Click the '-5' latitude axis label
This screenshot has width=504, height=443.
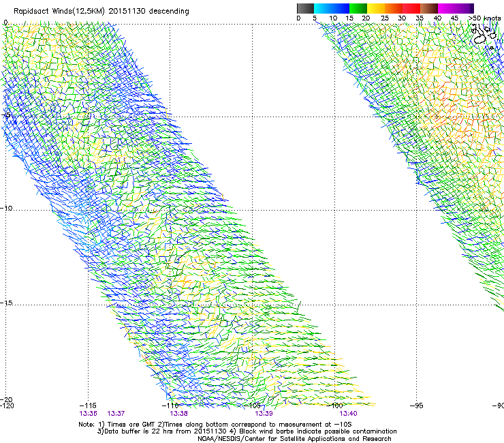coord(6,115)
